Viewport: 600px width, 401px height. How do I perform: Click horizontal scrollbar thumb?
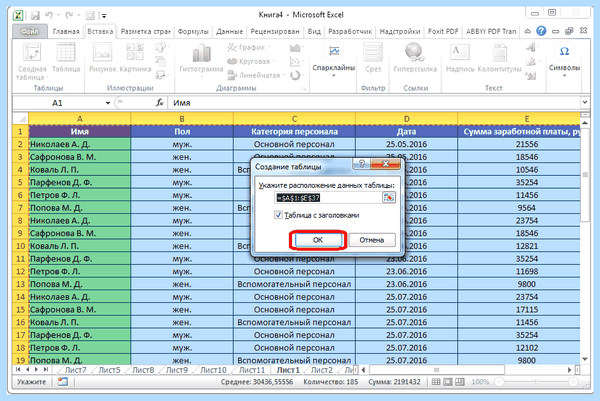click(x=436, y=370)
